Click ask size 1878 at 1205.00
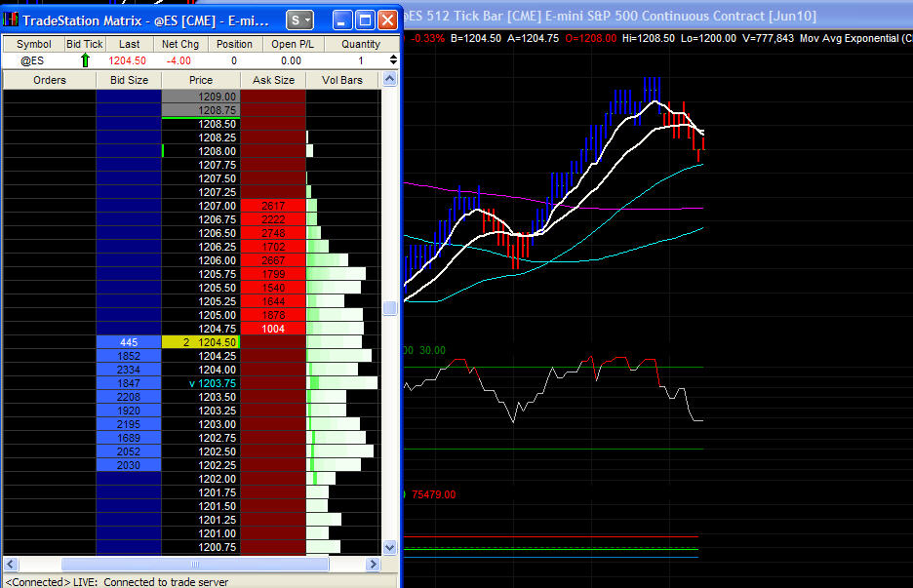913x588 pixels. (x=273, y=315)
